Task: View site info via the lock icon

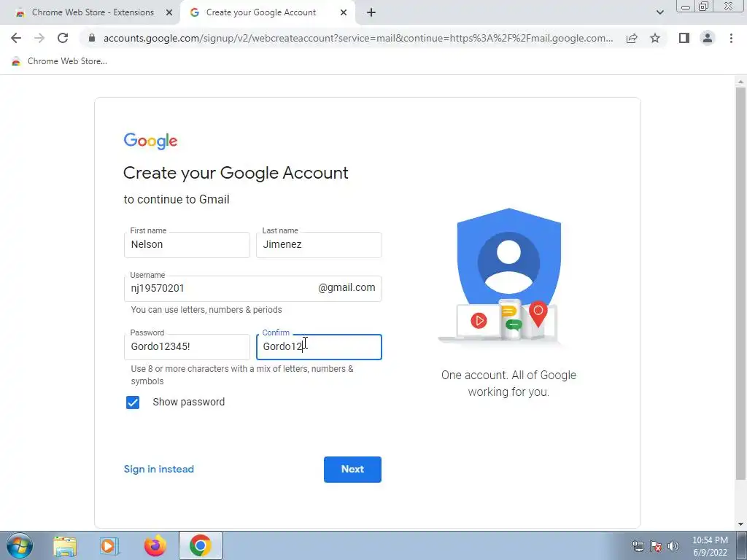Action: tap(92, 38)
